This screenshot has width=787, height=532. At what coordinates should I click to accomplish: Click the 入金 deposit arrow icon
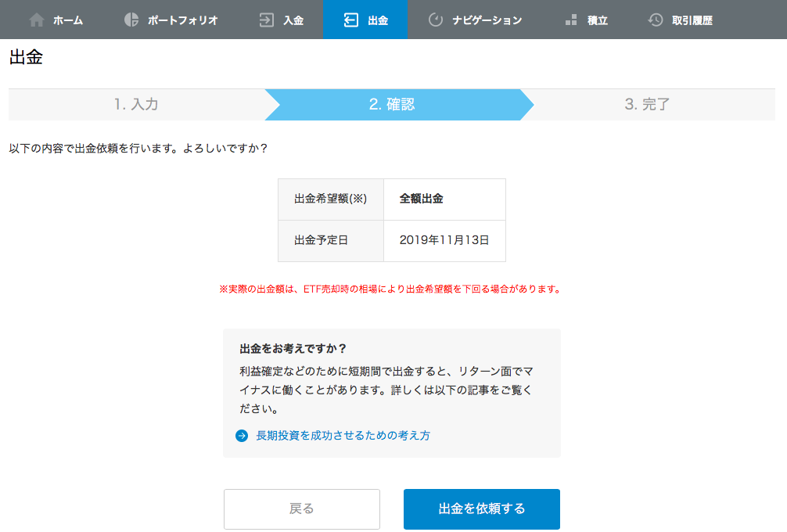265,20
